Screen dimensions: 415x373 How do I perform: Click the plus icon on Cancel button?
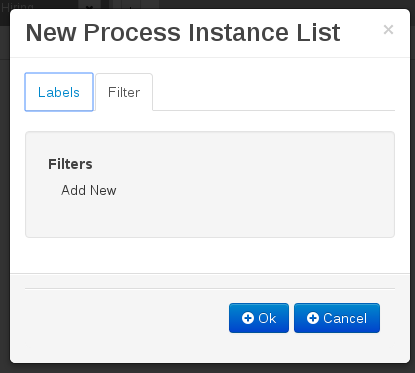313,318
